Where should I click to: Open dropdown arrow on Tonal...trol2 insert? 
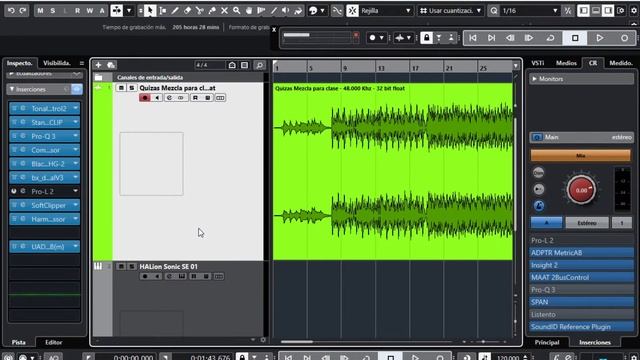[76, 108]
